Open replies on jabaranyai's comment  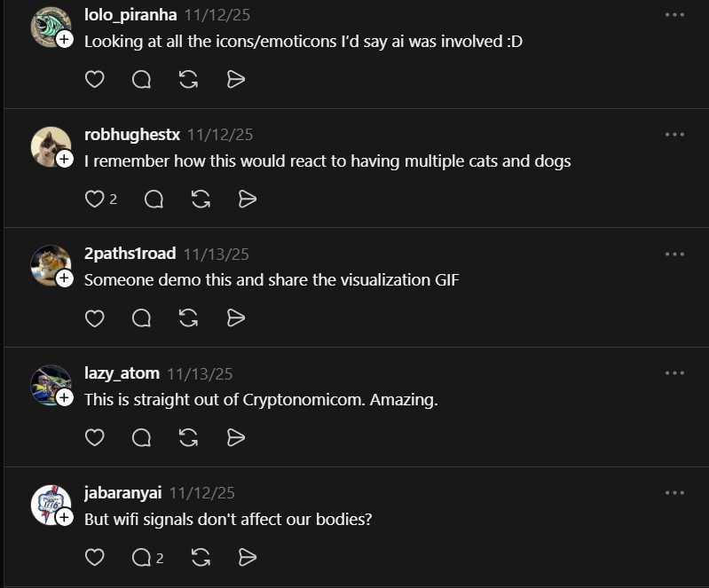(x=146, y=557)
